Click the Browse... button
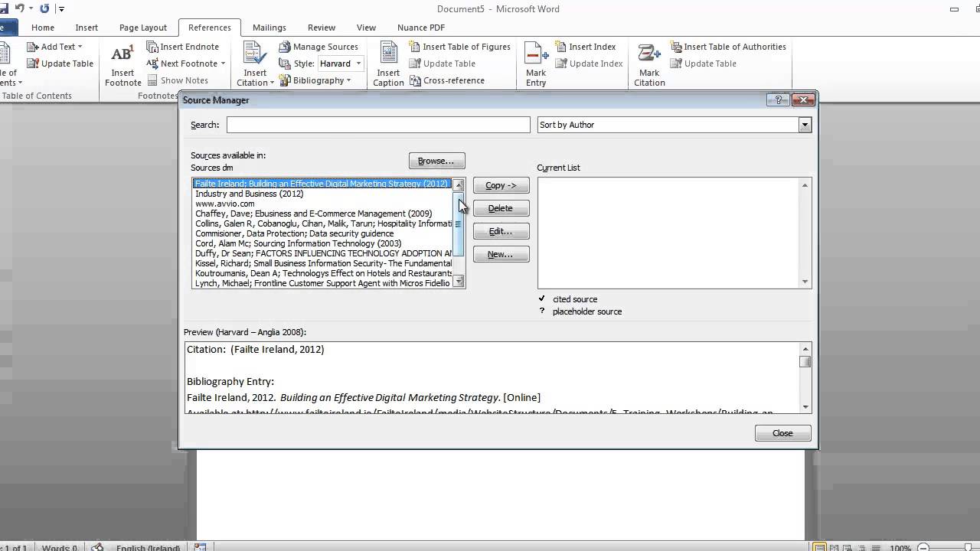Screen dimensions: 980x551 [436, 161]
